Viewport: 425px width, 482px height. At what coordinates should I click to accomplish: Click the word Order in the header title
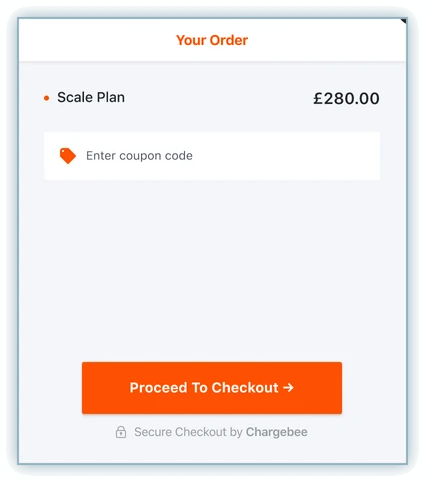[x=229, y=40]
